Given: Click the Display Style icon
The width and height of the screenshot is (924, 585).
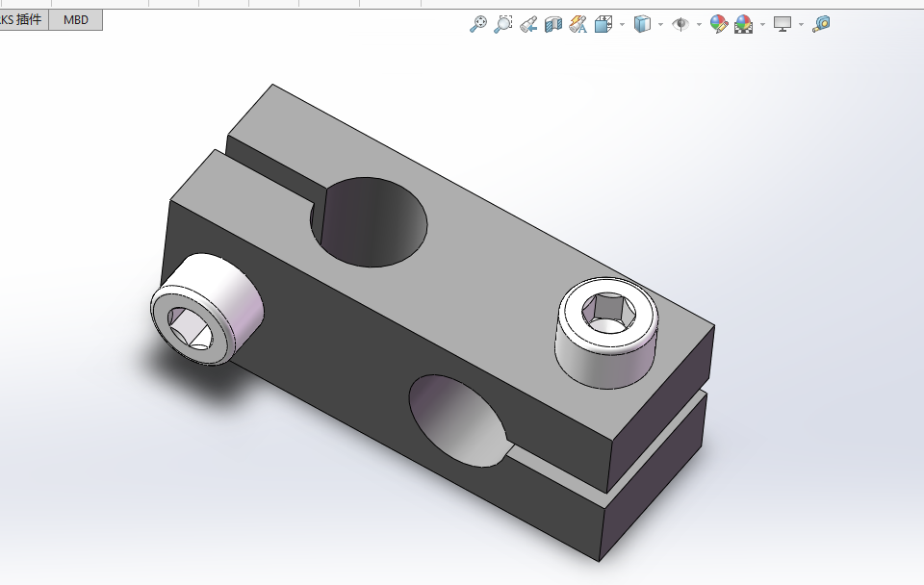Looking at the screenshot, I should tap(642, 24).
